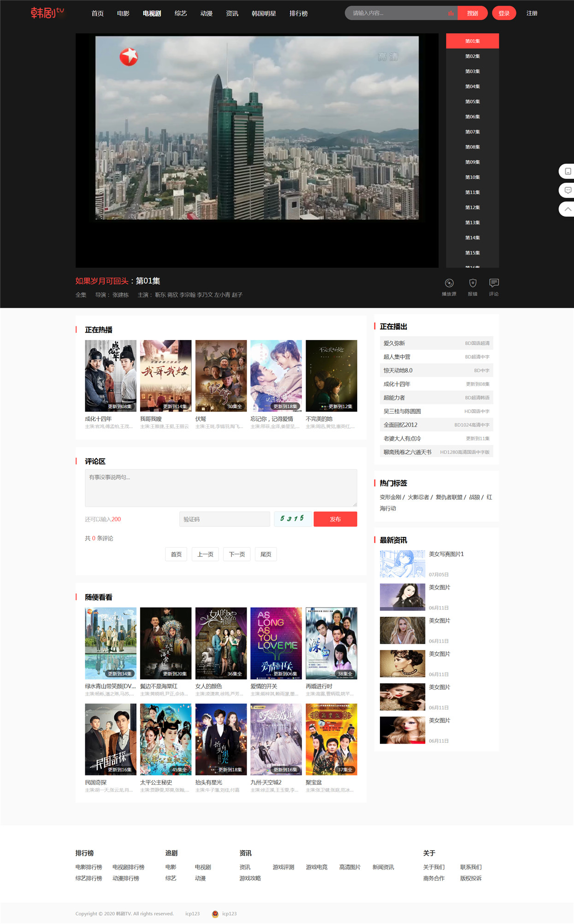Click the 搜剧 search button
This screenshot has width=574, height=924.
[x=473, y=13]
